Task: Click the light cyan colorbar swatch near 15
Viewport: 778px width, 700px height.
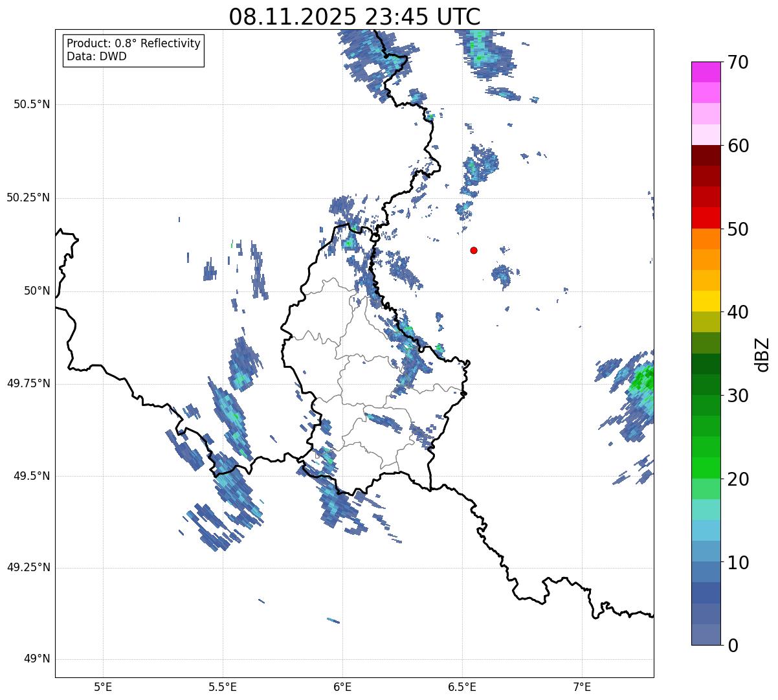Action: point(706,510)
